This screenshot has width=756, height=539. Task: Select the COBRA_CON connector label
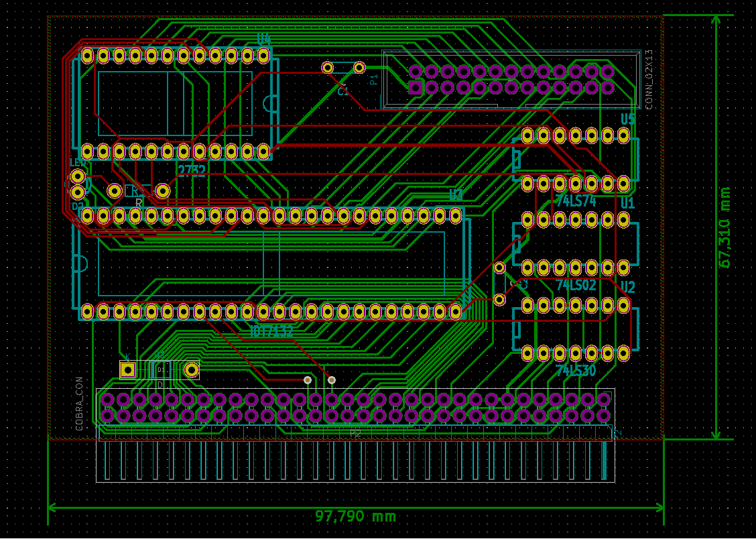point(79,404)
